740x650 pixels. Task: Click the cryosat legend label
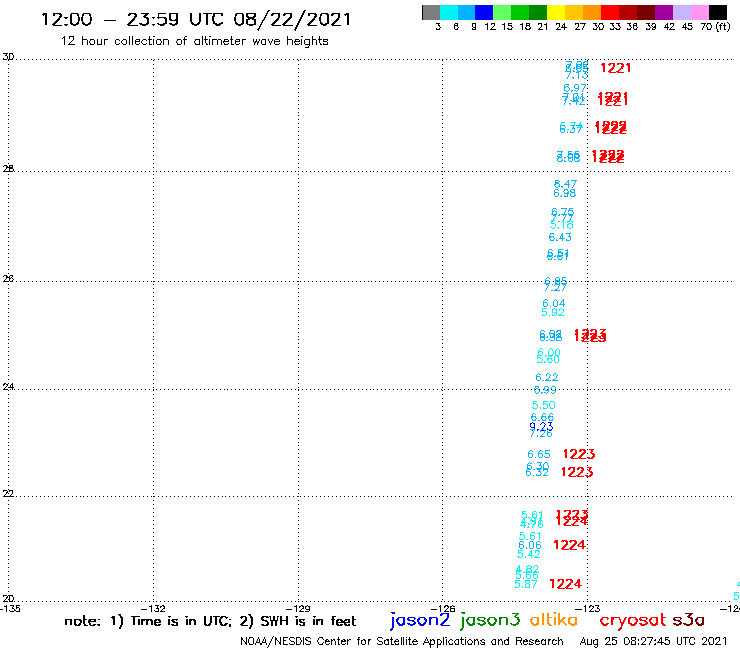(633, 620)
